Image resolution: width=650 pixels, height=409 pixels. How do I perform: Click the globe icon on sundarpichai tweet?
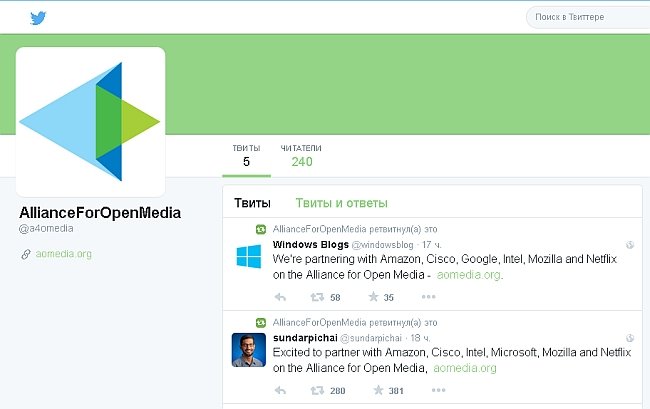[630, 338]
